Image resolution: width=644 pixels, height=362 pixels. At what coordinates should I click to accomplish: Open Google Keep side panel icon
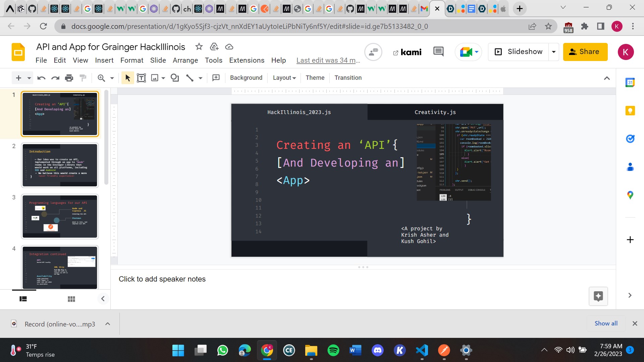[630, 111]
